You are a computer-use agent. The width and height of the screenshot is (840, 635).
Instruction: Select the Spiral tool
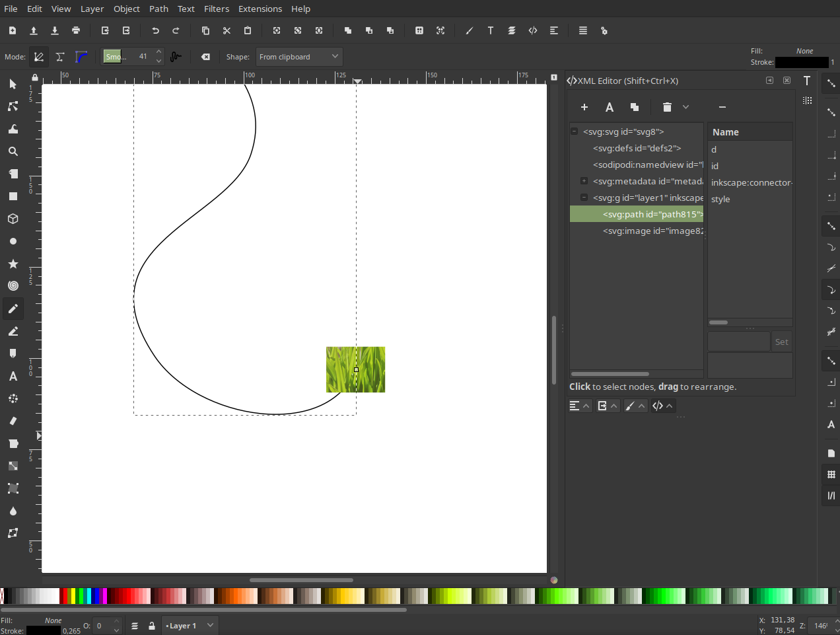pyautogui.click(x=13, y=286)
